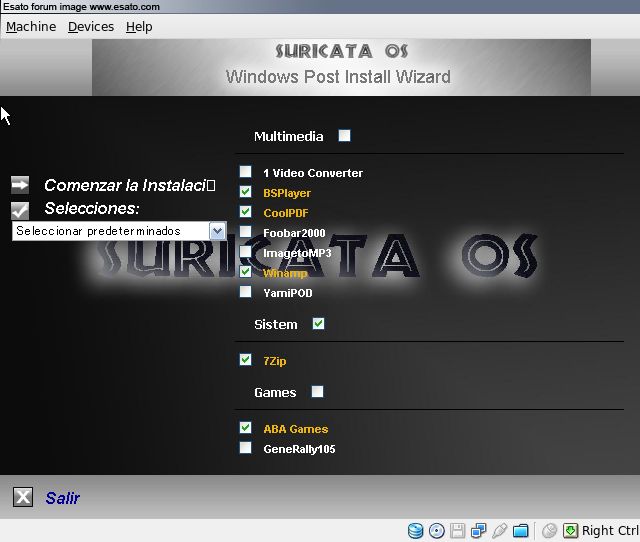Click the Sistem category heading
Screen dimensions: 640x542
(x=276, y=324)
